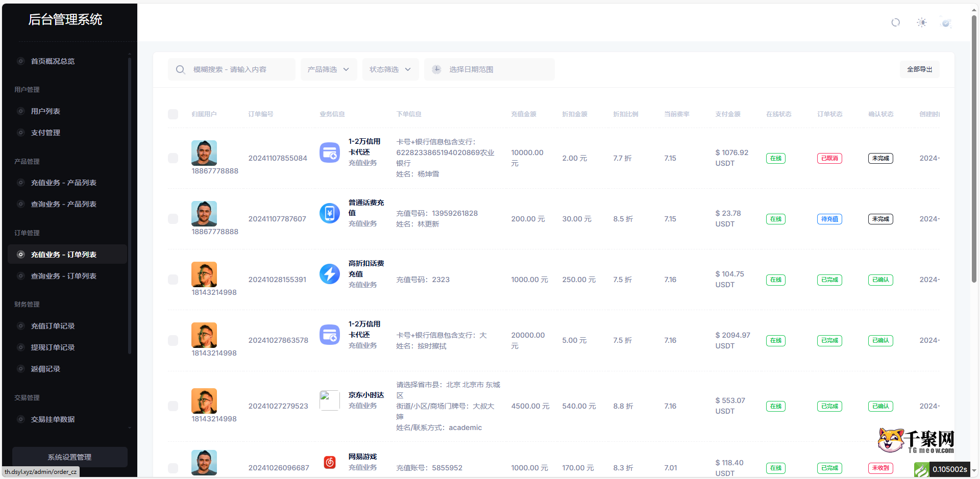Screen dimensions: 980x479
Task: Click bullet icon beside 充值业务 - 订单列表
Action: coord(21,255)
